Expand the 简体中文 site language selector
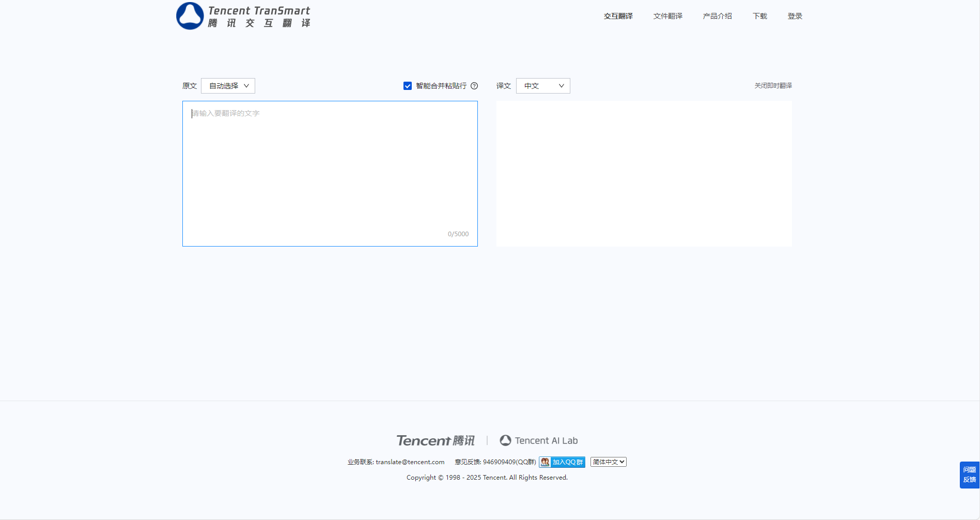 click(608, 462)
